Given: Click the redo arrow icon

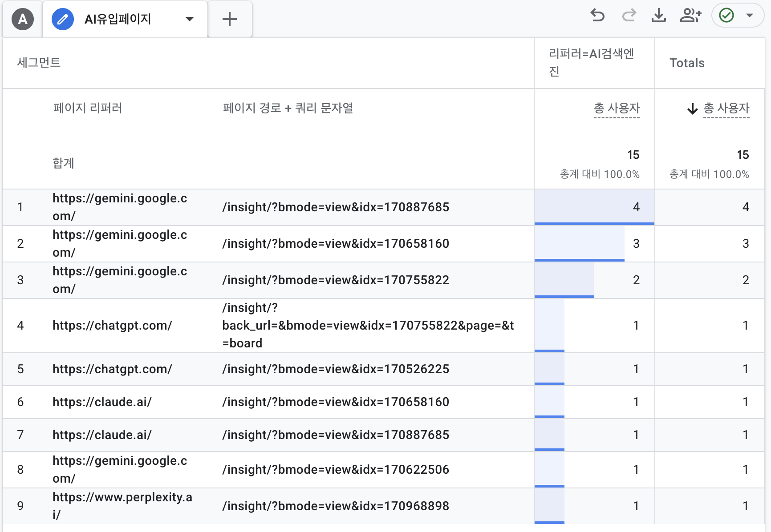Looking at the screenshot, I should click(629, 16).
